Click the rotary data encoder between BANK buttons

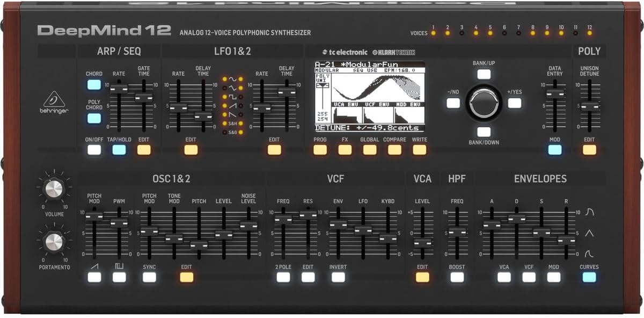click(484, 102)
